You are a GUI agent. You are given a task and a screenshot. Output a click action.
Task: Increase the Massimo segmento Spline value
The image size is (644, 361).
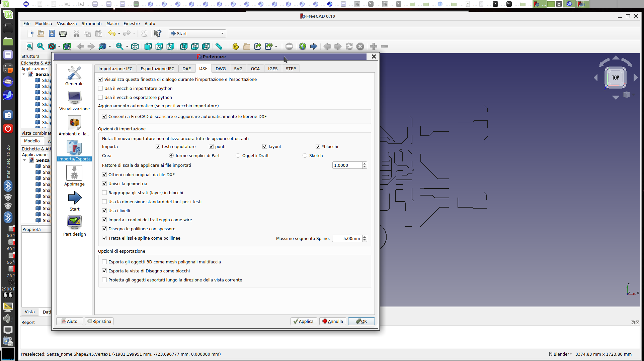[x=365, y=237]
